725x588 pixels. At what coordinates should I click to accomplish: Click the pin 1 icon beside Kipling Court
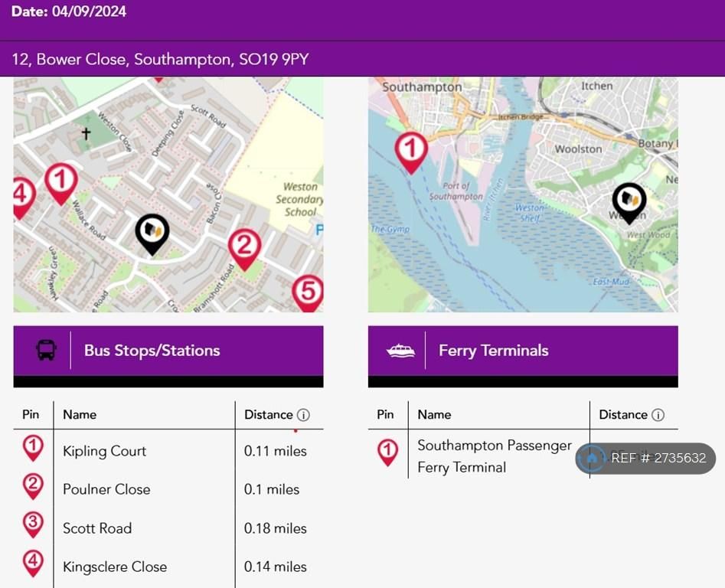tap(33, 448)
